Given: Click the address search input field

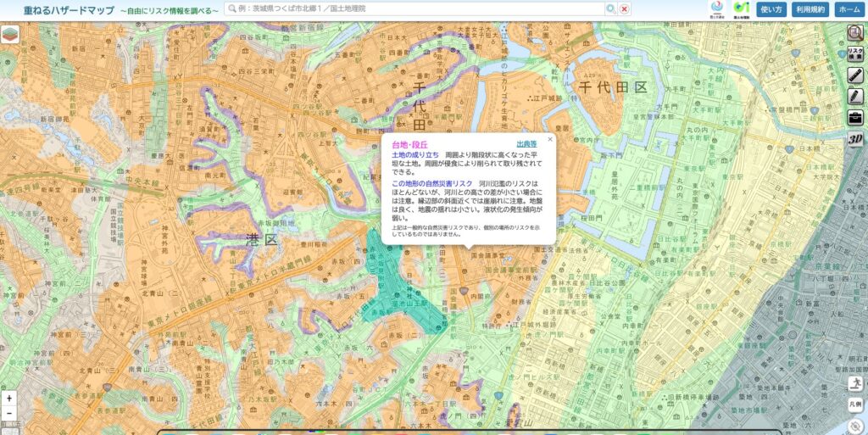Looking at the screenshot, I should 415,8.
